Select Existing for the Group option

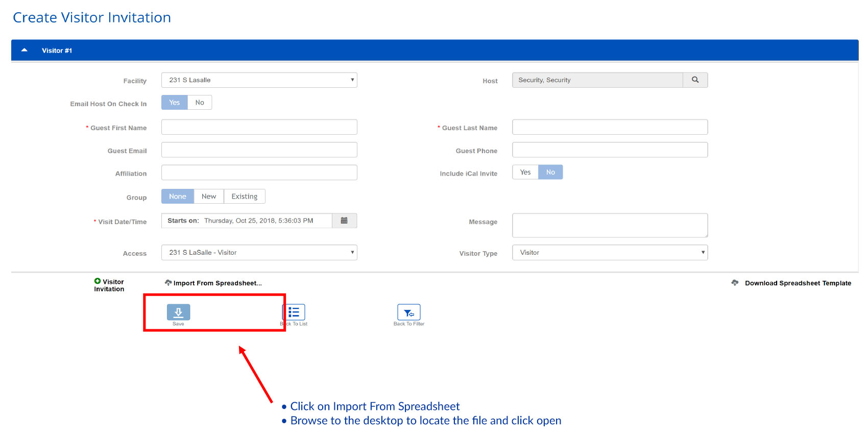[x=244, y=197]
